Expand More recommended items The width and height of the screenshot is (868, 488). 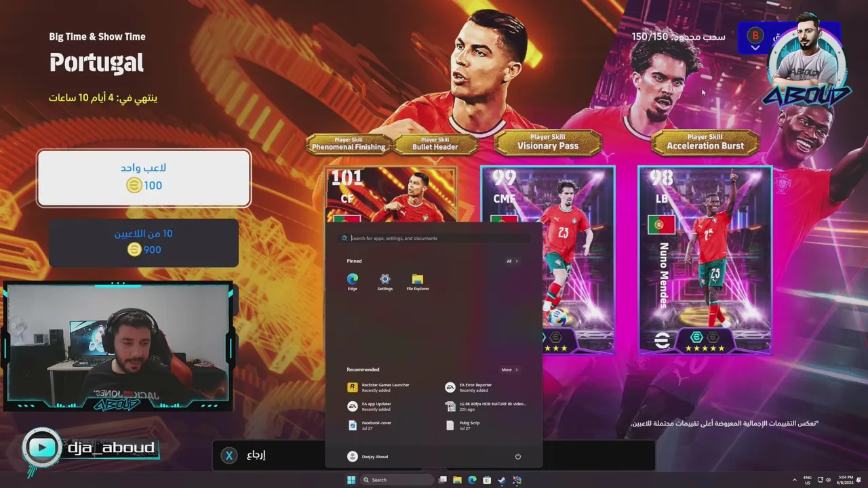pos(509,370)
